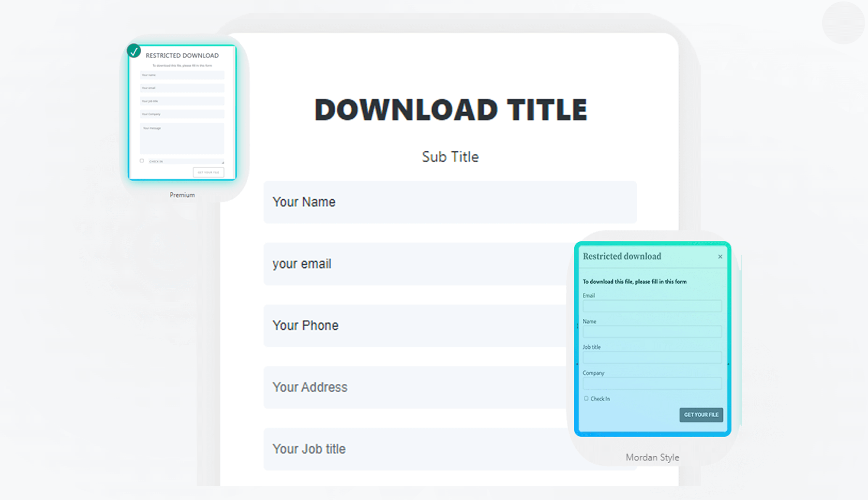
Task: Click the Mordan Style label
Action: [652, 457]
